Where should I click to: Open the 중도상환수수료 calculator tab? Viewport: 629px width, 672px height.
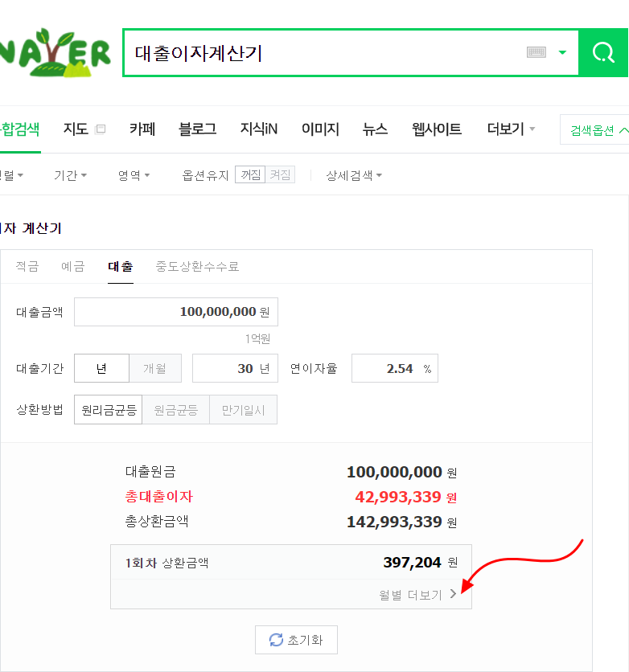(x=197, y=266)
